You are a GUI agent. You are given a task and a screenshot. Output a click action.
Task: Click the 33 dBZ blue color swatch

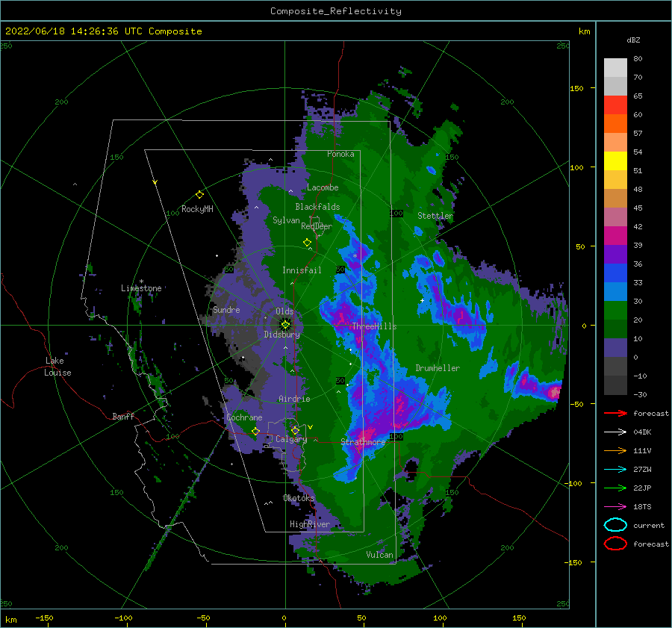pyautogui.click(x=615, y=273)
